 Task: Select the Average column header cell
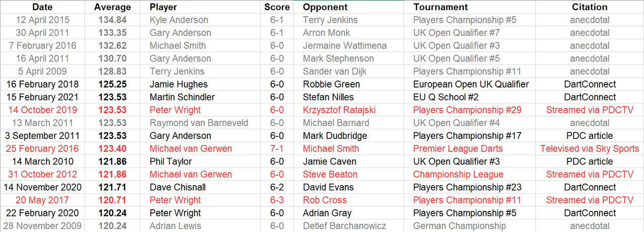click(x=113, y=7)
